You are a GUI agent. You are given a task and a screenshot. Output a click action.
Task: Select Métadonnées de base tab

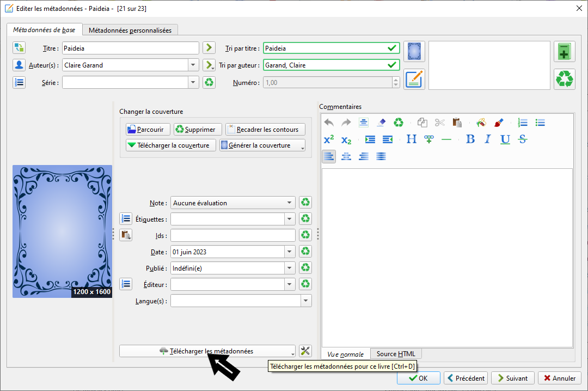pos(44,29)
